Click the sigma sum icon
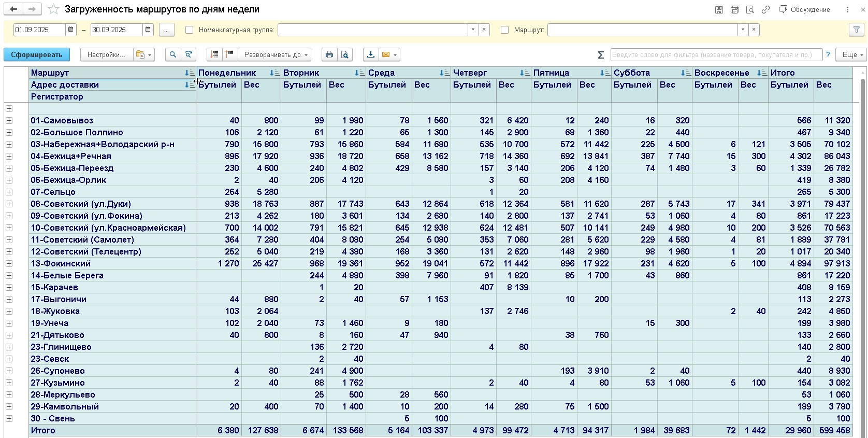The image size is (868, 438). (601, 55)
